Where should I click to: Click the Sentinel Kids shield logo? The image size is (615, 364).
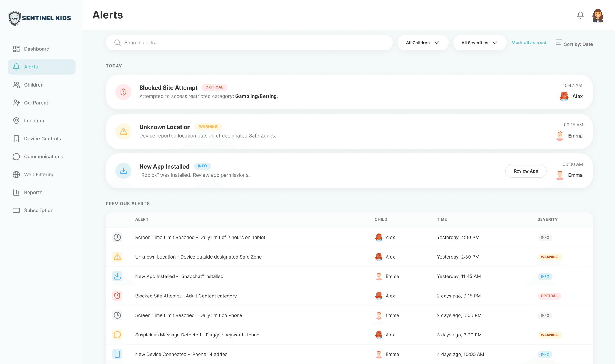[15, 18]
